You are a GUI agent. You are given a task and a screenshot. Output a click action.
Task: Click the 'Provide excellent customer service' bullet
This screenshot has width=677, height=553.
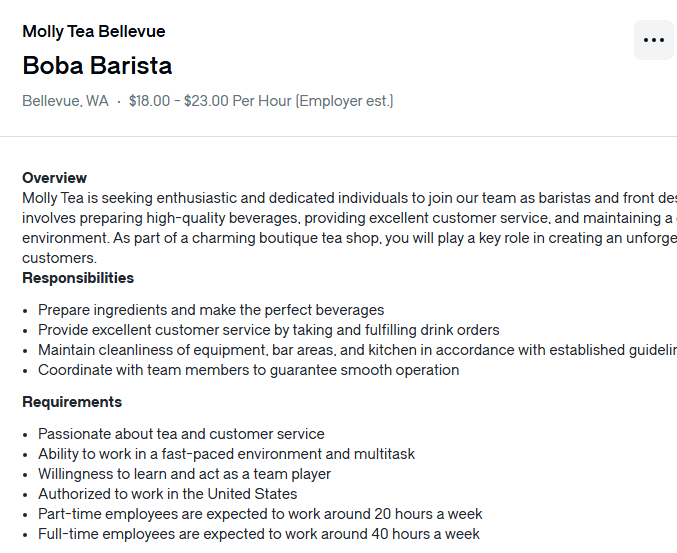click(269, 330)
